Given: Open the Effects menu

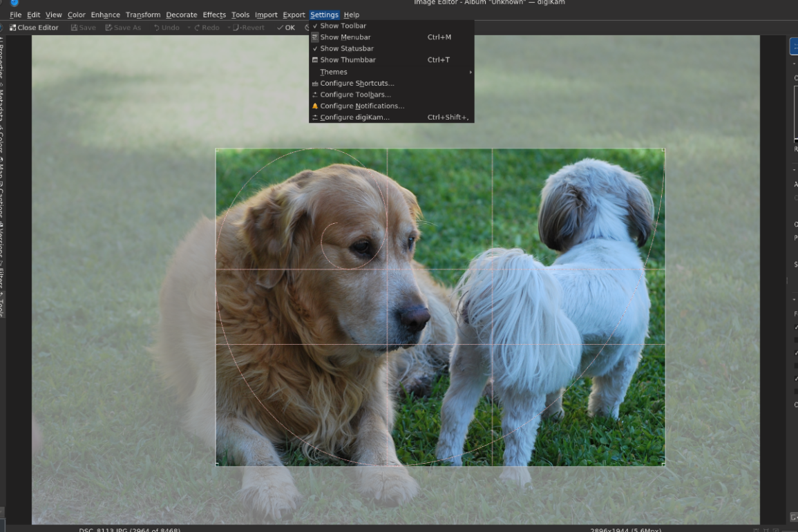Looking at the screenshot, I should pyautogui.click(x=214, y=15).
